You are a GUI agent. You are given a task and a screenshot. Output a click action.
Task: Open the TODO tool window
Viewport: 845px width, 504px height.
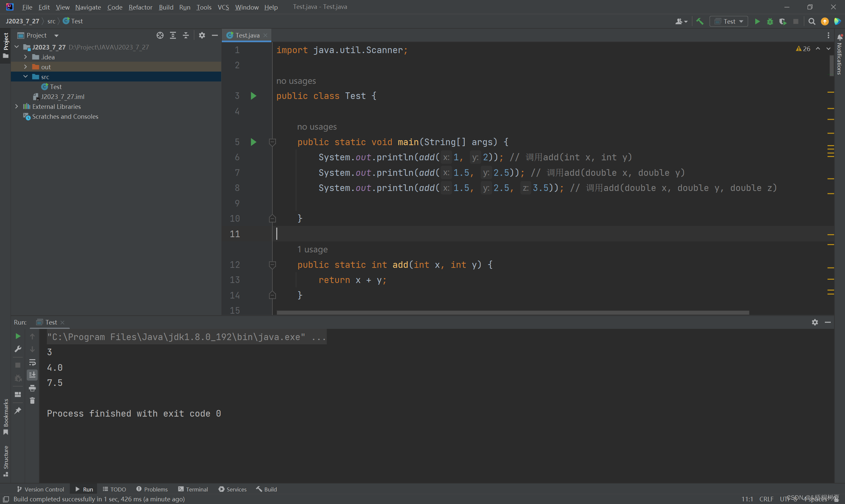(x=115, y=489)
